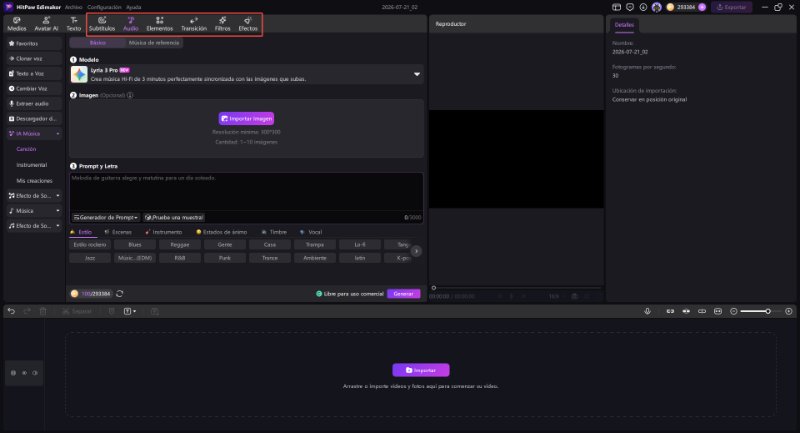Show more style tags with arrow
The width and height of the screenshot is (800, 433).
tap(416, 251)
